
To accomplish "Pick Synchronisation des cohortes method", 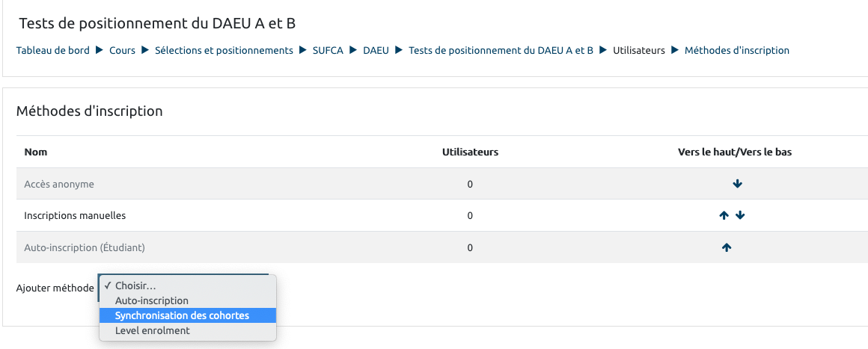I will [182, 315].
